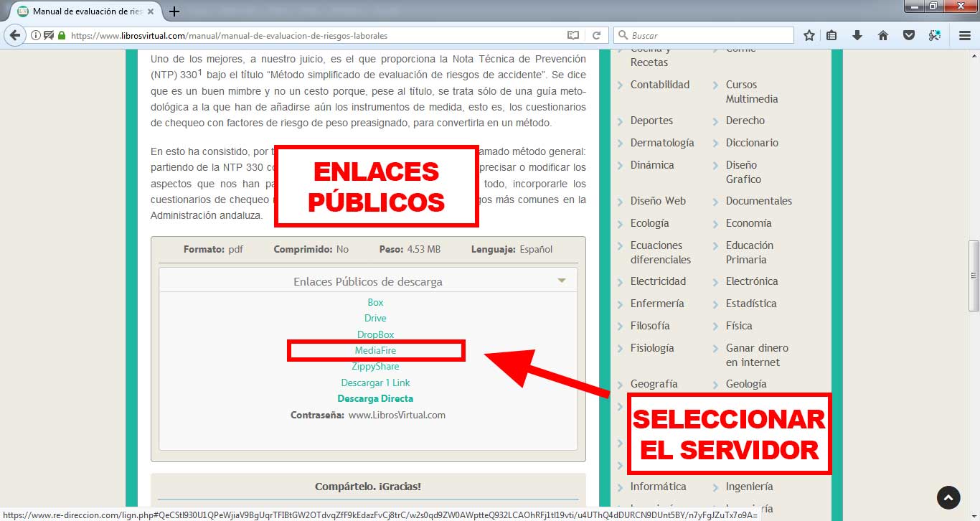980x521 pixels.
Task: Click the Peso: 4.53 MB text
Action: [410, 249]
